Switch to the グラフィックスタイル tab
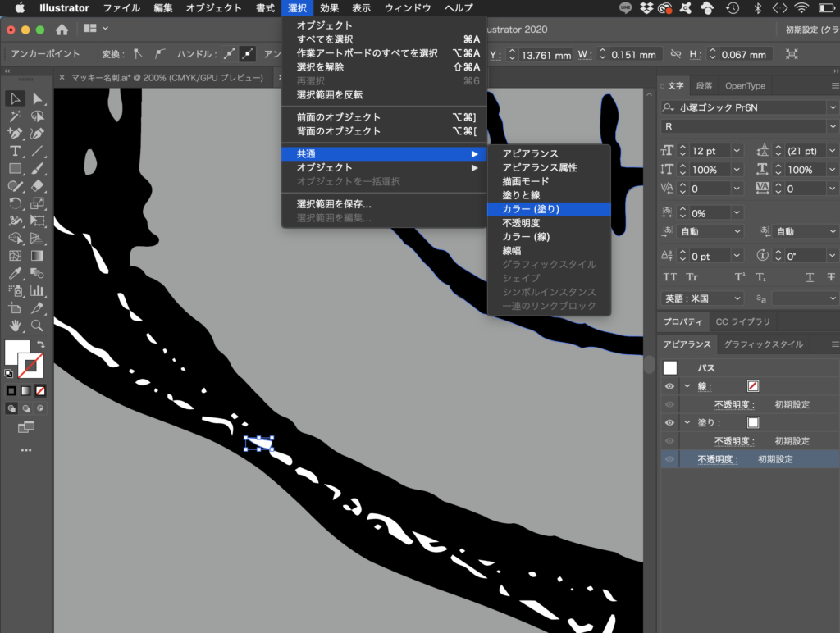The height and width of the screenshot is (633, 840). (763, 344)
